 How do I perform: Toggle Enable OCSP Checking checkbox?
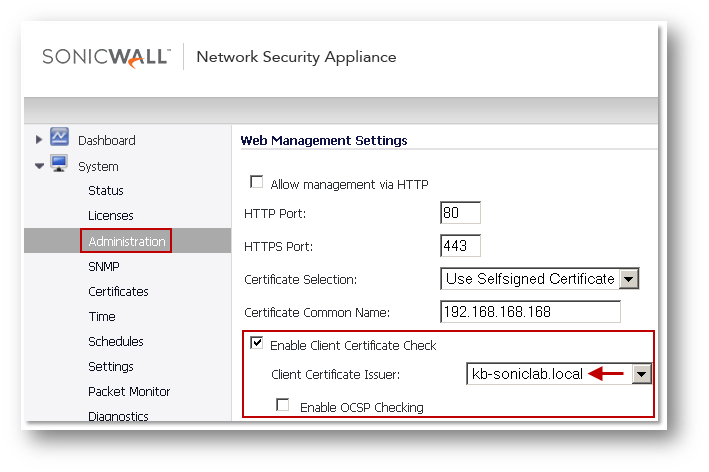pyautogui.click(x=283, y=406)
